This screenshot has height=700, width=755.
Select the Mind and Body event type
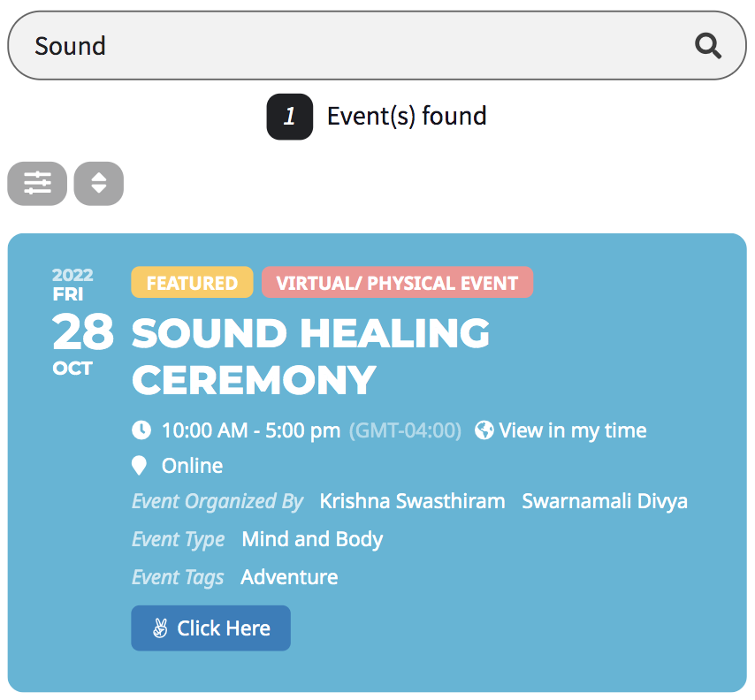coord(312,538)
